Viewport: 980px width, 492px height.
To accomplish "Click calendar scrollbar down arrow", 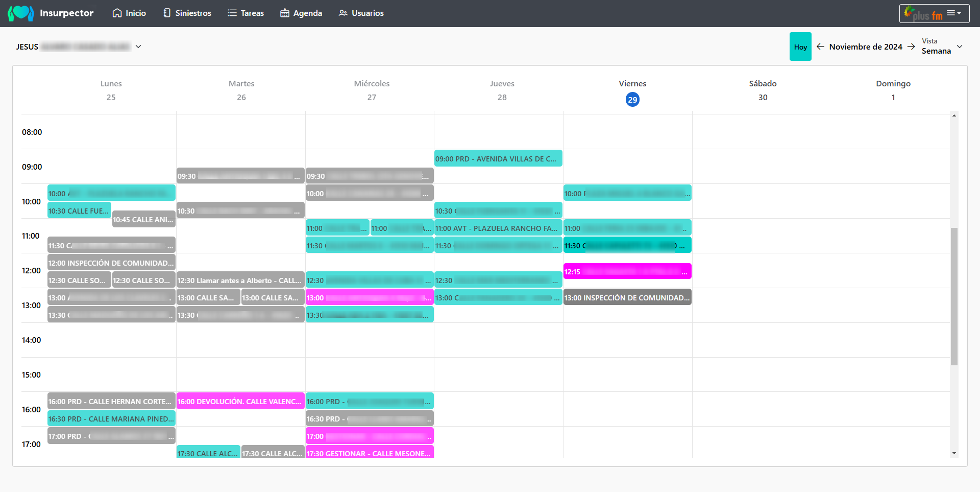I will click(954, 453).
